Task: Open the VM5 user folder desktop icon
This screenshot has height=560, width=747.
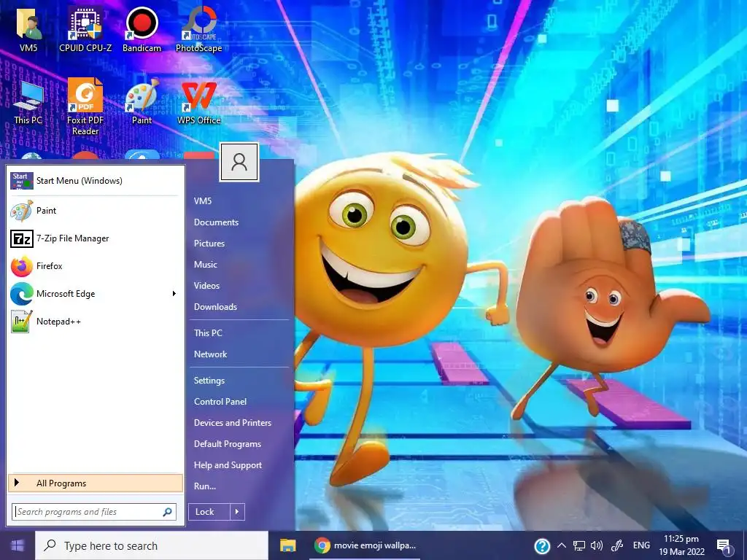Action: coord(28,28)
